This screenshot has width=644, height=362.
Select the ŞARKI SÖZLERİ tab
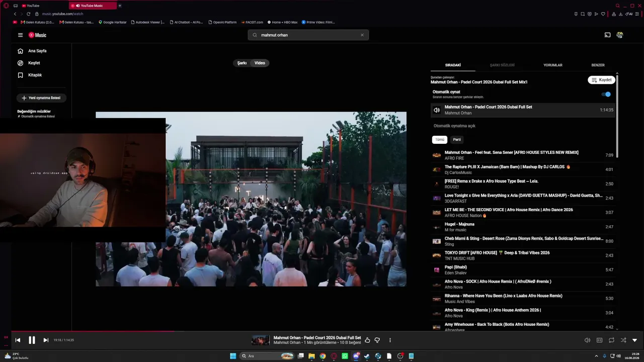[502, 65]
